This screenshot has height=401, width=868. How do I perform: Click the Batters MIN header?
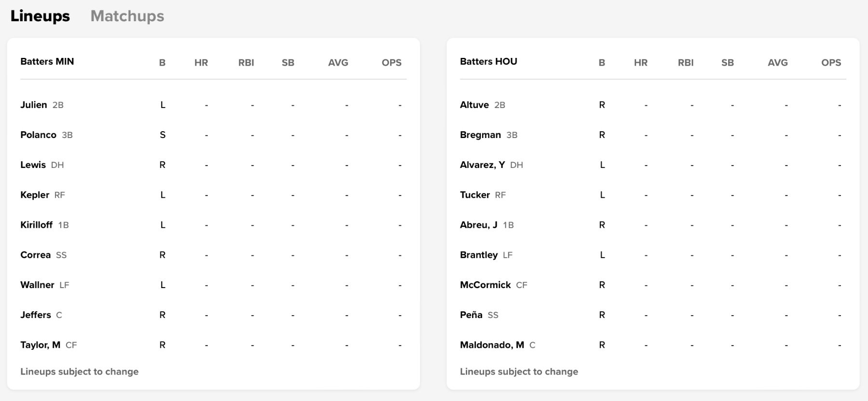click(47, 62)
